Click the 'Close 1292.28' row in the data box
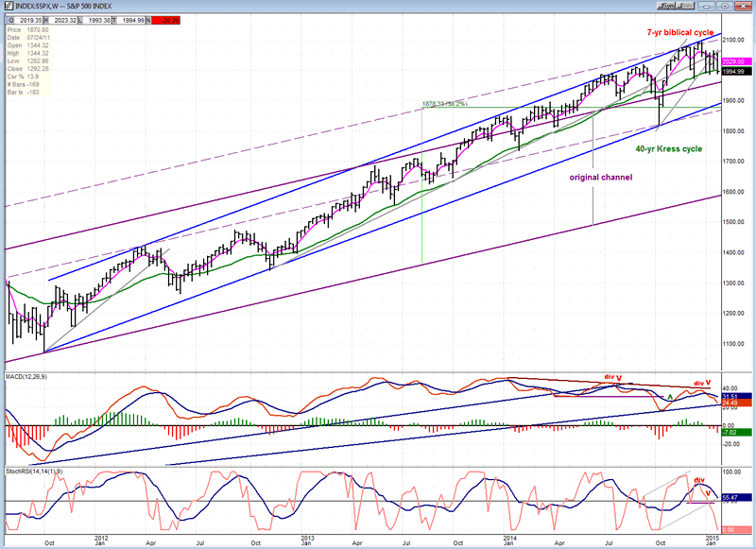The width and height of the screenshot is (756, 549). pos(28,69)
